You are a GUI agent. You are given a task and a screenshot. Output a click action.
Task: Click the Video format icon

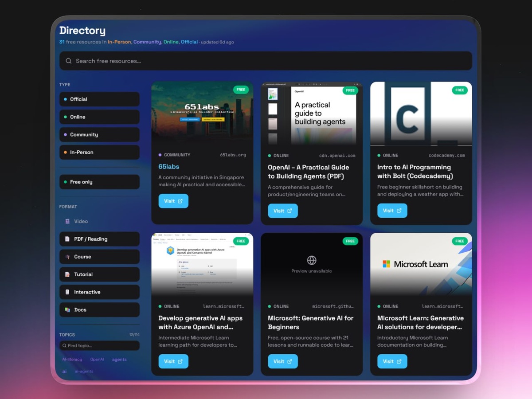(x=67, y=221)
